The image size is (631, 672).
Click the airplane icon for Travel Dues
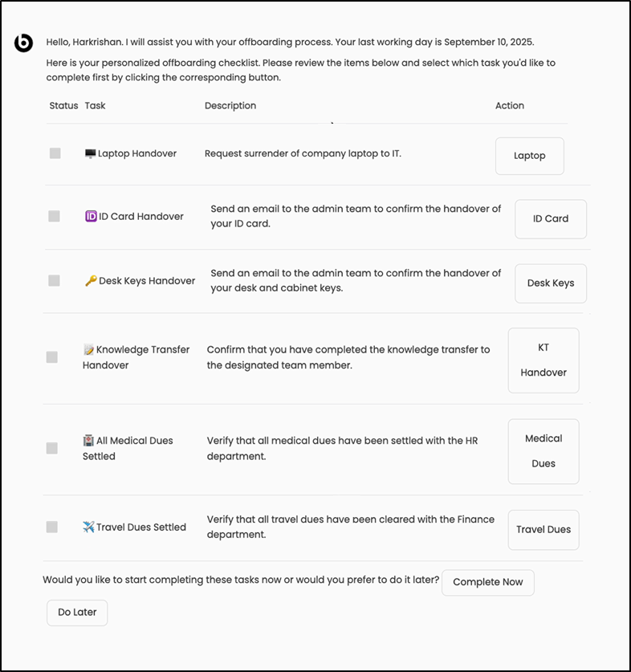[88, 527]
